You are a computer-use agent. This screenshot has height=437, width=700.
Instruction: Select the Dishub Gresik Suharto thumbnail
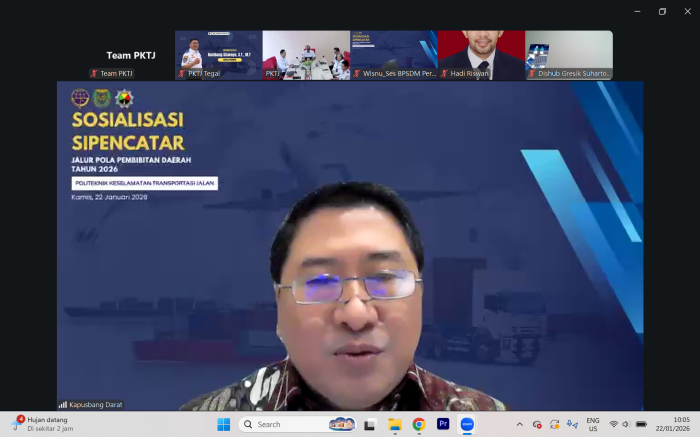click(569, 55)
